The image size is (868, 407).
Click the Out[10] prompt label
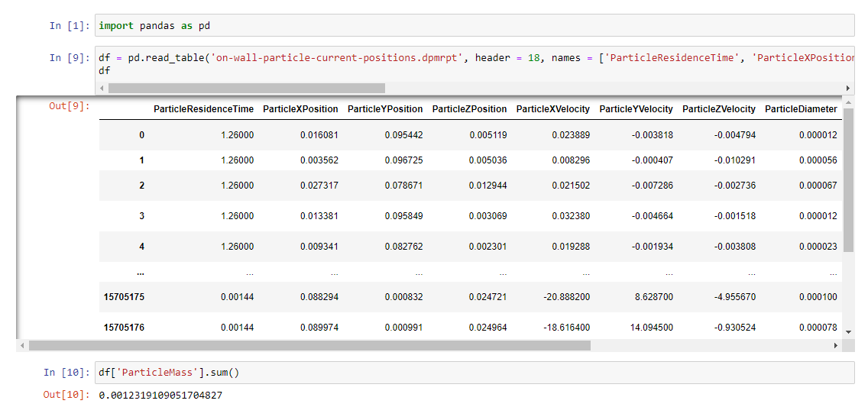tap(67, 396)
